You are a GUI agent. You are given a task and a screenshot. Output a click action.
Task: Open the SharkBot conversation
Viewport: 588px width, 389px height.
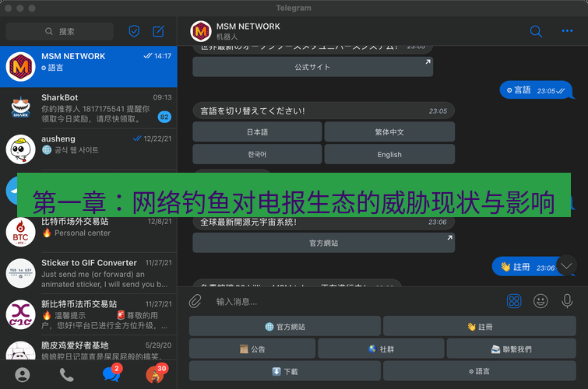coord(89,108)
